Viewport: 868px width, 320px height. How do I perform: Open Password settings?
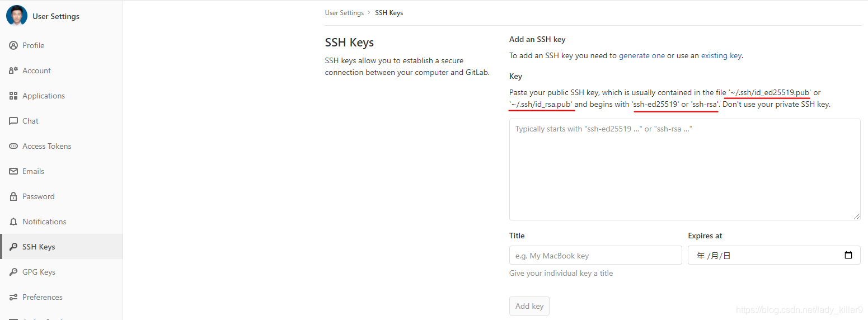62,196
